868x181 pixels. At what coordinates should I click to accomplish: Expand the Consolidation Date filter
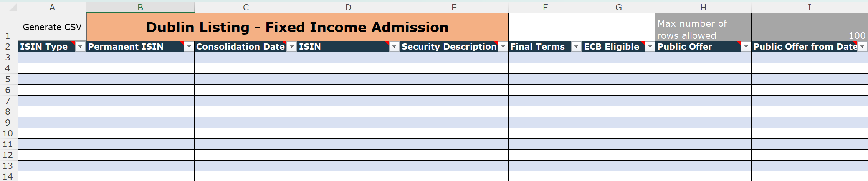pos(291,47)
